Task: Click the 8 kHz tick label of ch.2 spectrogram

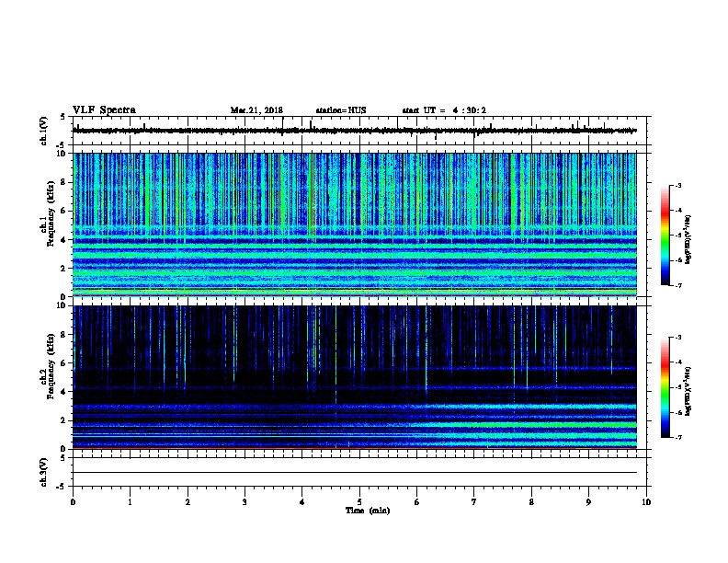Action: pyautogui.click(x=64, y=335)
